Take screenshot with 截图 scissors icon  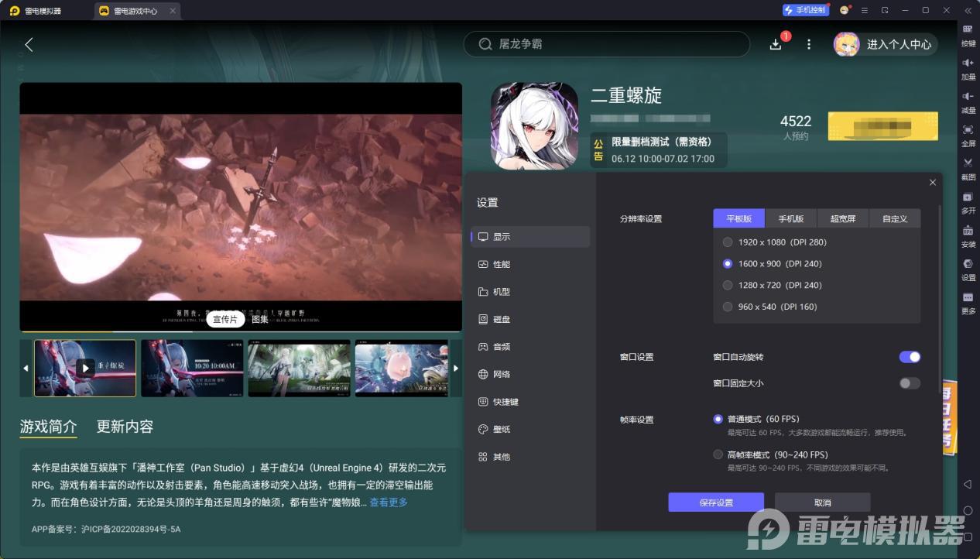(968, 168)
